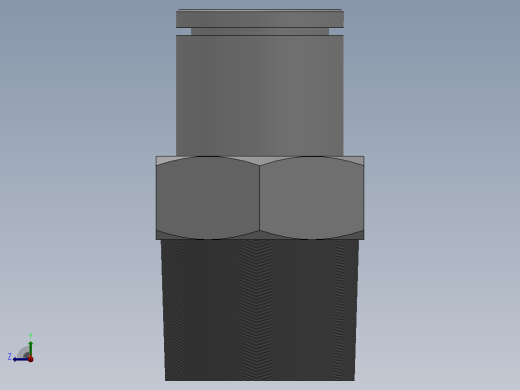Select the upper cylindrical body face

point(260,95)
